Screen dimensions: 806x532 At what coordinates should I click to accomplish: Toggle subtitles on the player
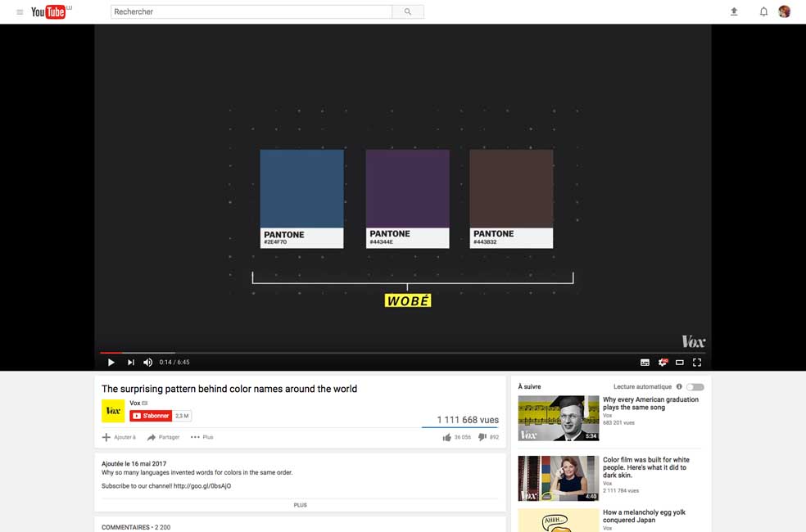[x=645, y=362]
